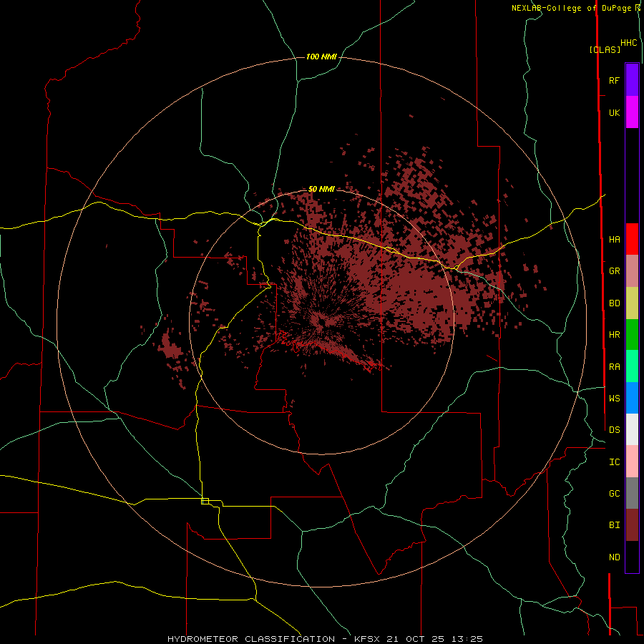Click the brown BI legend color swatch
644x644 pixels.
pyautogui.click(x=632, y=525)
